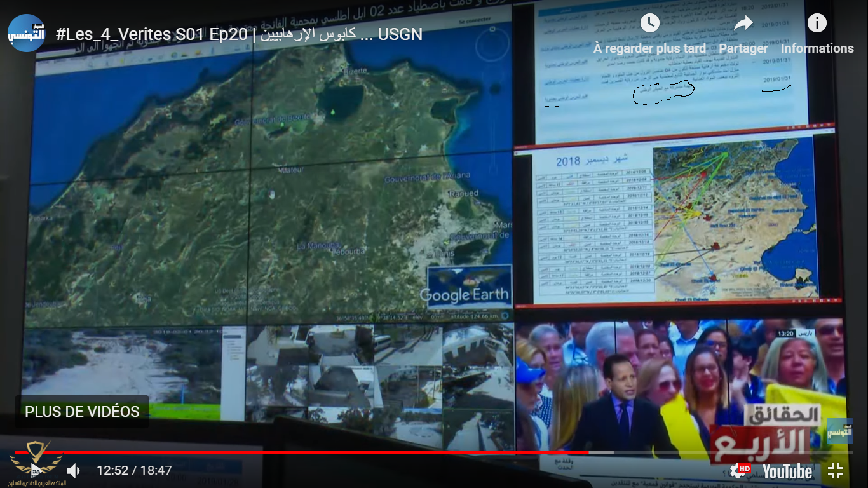
Task: Open the #Les_4_Verites S01 Ep20 title link
Action: (x=239, y=34)
